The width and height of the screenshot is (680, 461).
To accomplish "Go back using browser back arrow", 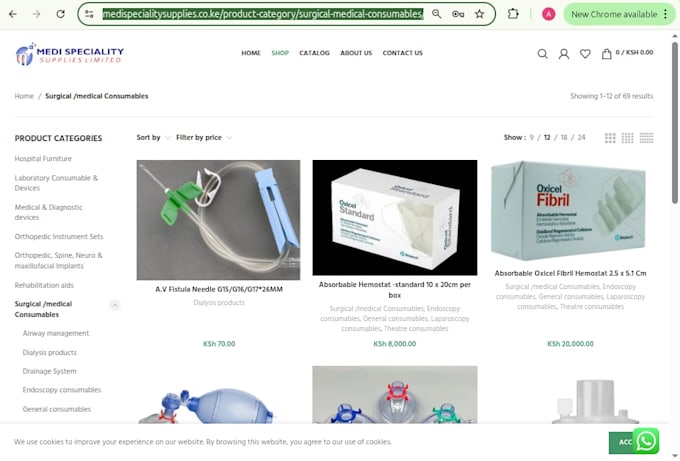I will coord(13,14).
